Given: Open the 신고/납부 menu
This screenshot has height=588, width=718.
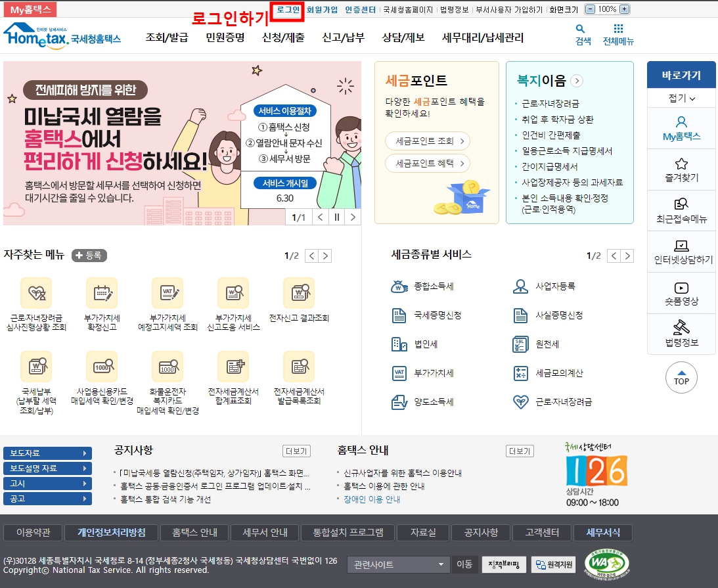Looking at the screenshot, I should click(x=343, y=37).
